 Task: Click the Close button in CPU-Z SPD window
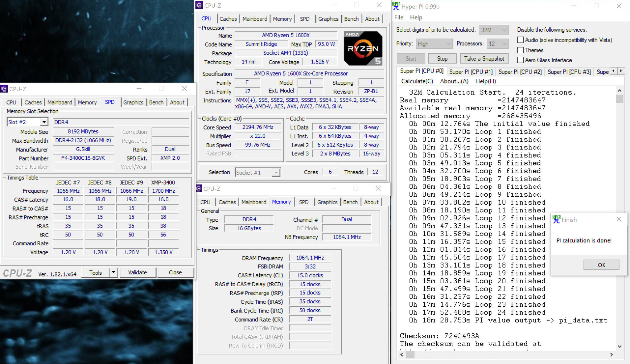175,272
